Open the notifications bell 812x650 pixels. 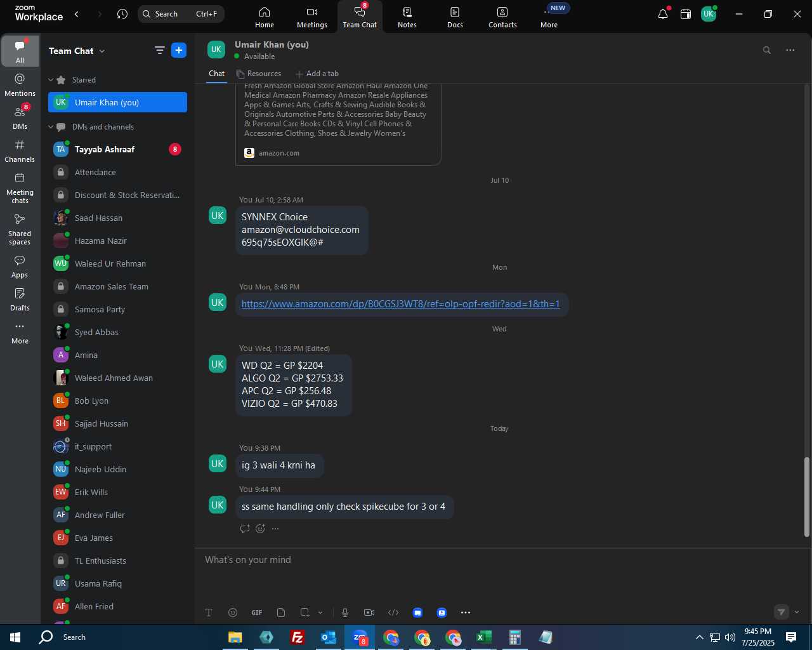(663, 14)
